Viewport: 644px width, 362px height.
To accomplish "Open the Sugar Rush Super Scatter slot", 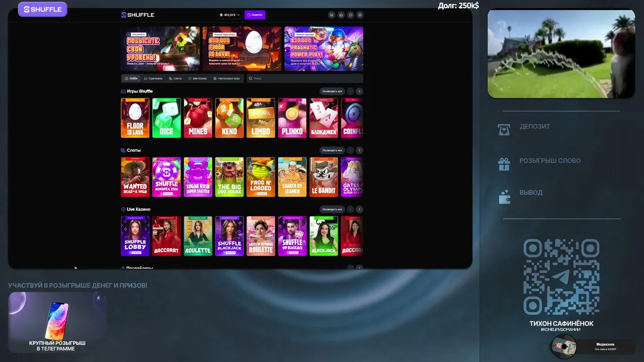I will point(198,177).
